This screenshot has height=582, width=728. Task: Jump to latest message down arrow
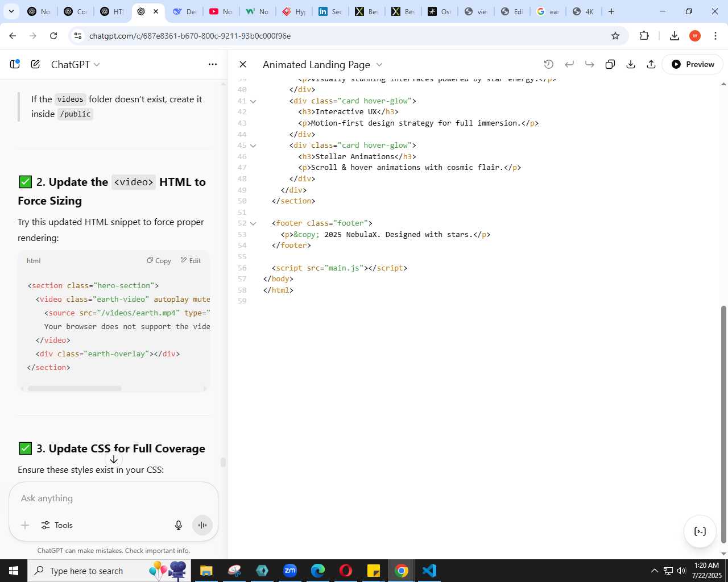(x=114, y=459)
